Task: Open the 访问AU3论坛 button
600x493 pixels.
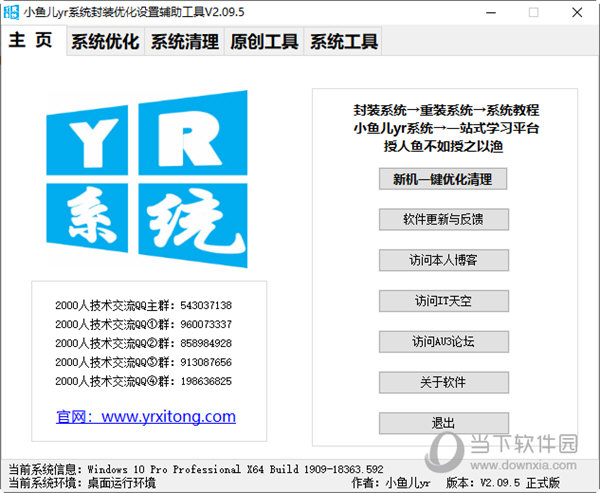Action: [443, 341]
